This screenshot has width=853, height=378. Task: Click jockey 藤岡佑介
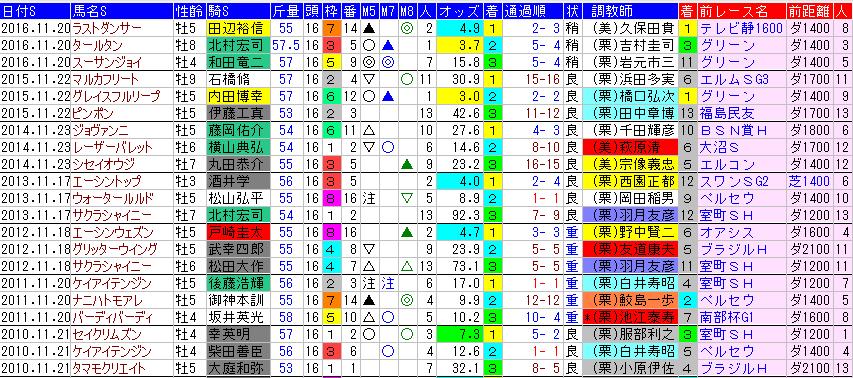click(x=238, y=130)
